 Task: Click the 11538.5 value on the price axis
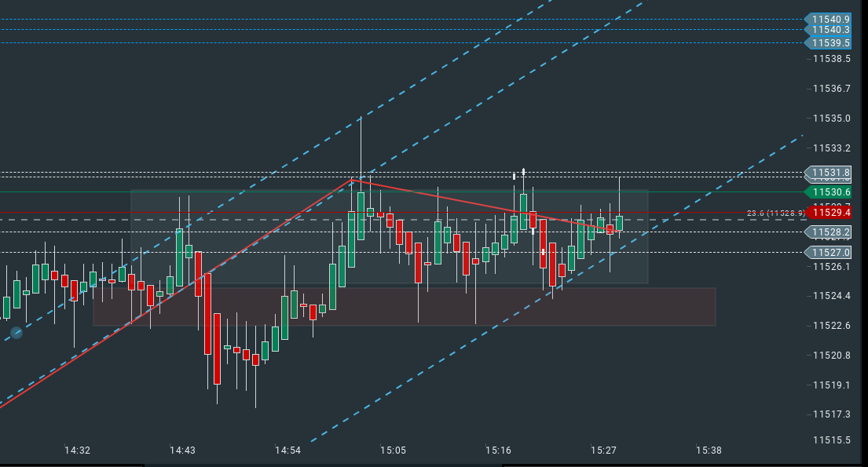tap(831, 59)
